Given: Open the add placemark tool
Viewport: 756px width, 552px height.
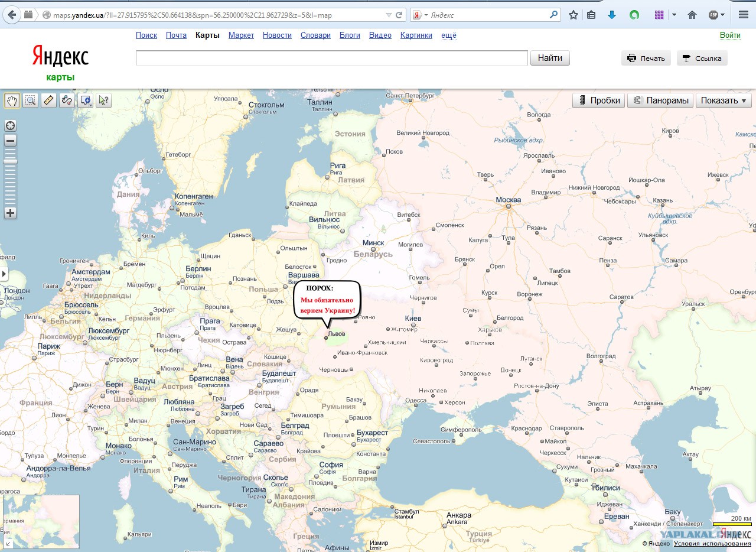Looking at the screenshot, I should pos(85,100).
